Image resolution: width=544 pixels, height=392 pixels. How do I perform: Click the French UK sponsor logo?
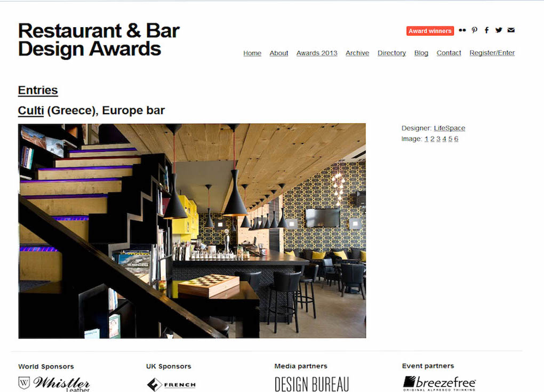tap(171, 385)
